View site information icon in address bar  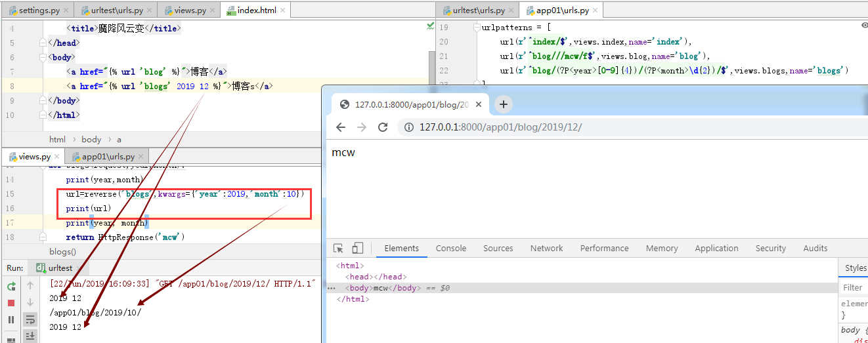408,127
